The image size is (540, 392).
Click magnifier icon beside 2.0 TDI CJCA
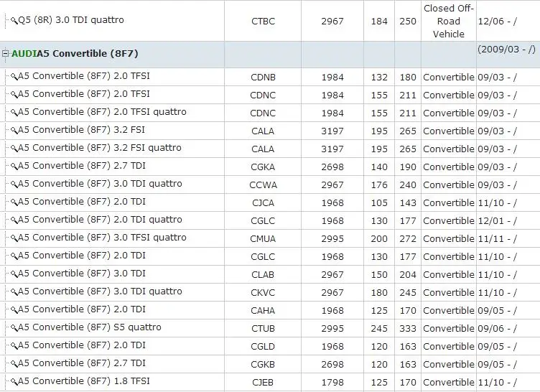tap(14, 202)
